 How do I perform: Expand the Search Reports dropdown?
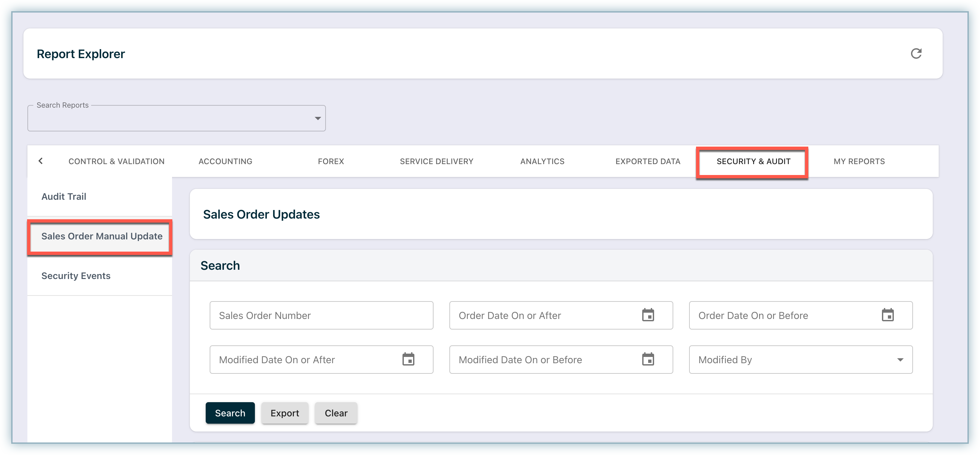click(318, 118)
